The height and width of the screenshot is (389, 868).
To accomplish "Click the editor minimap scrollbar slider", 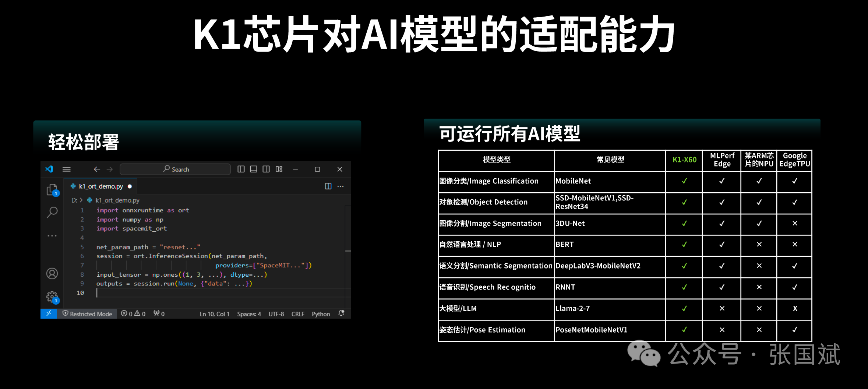I will [x=348, y=251].
